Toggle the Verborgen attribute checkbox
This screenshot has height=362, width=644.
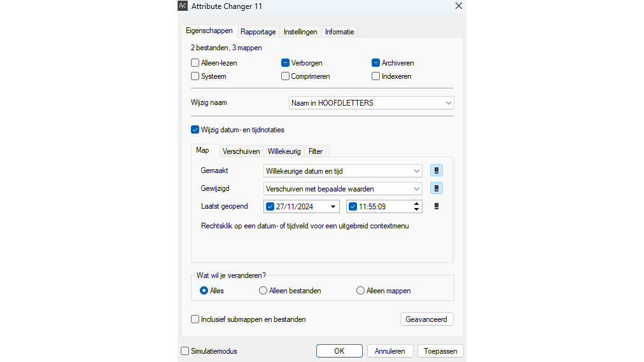286,63
